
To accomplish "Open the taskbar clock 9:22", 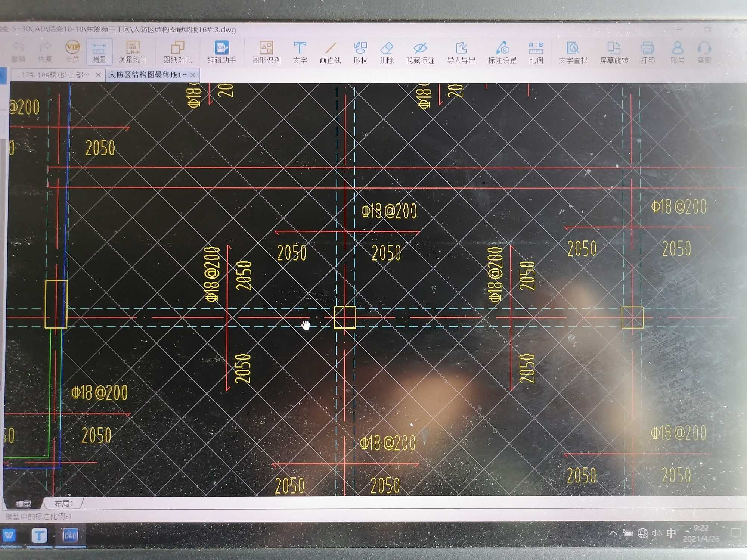I will pos(701,533).
